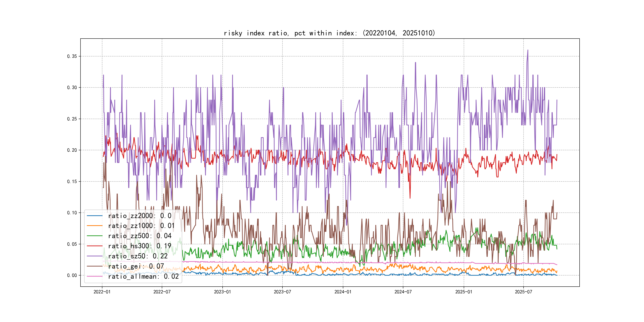Click the red legend line swatch
Screen dimensions: 644x322
tap(94, 246)
